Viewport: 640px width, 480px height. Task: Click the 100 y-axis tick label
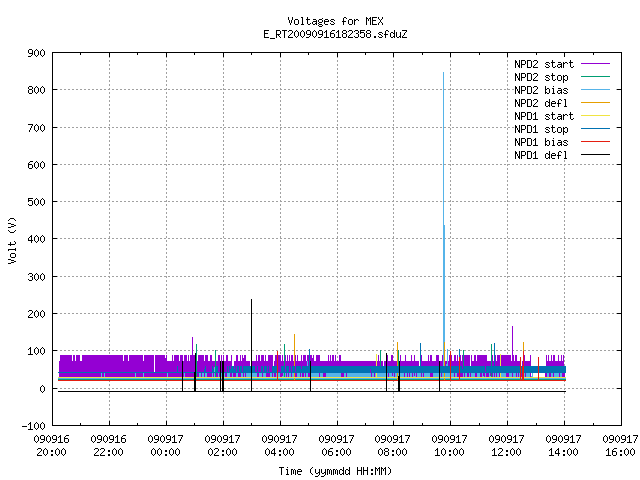pyautogui.click(x=36, y=351)
